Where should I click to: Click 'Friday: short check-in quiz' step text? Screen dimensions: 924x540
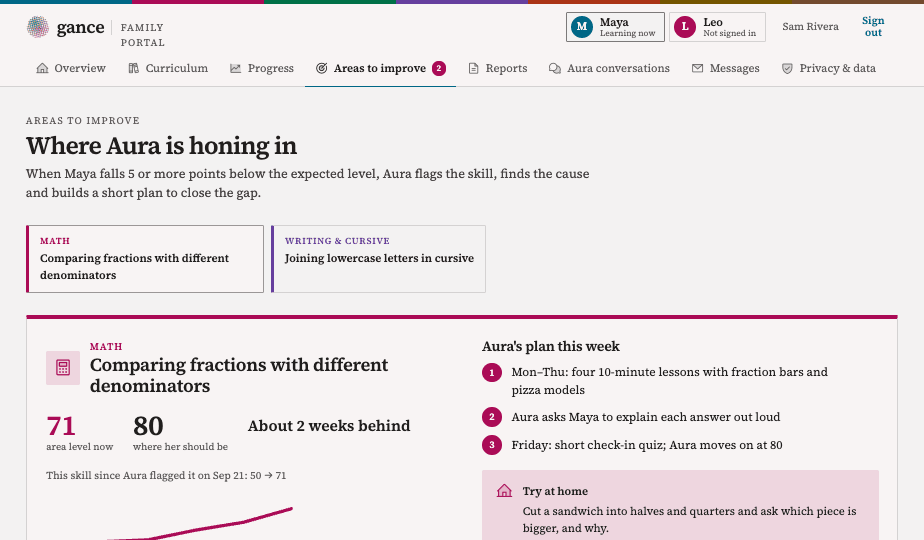point(647,445)
